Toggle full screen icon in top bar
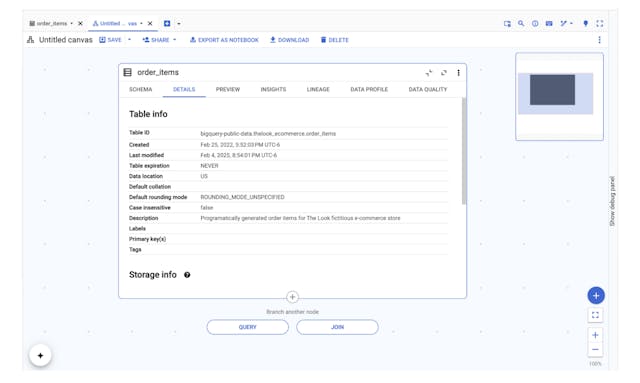 click(x=600, y=24)
